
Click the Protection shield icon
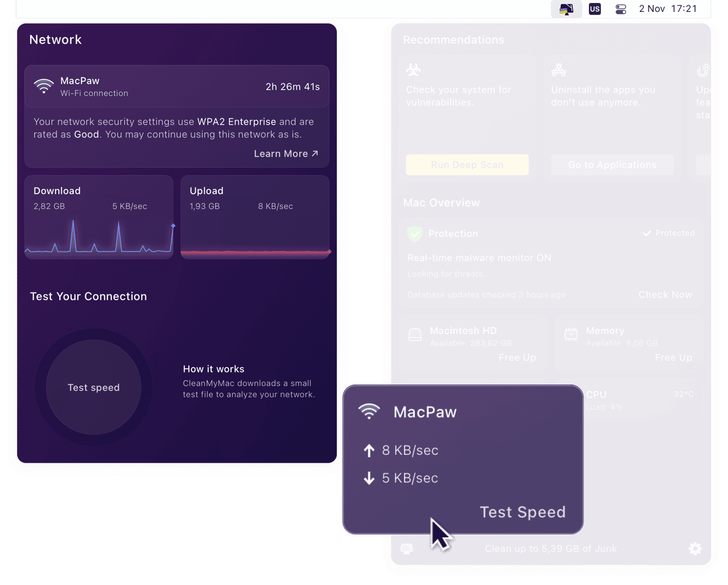point(415,234)
